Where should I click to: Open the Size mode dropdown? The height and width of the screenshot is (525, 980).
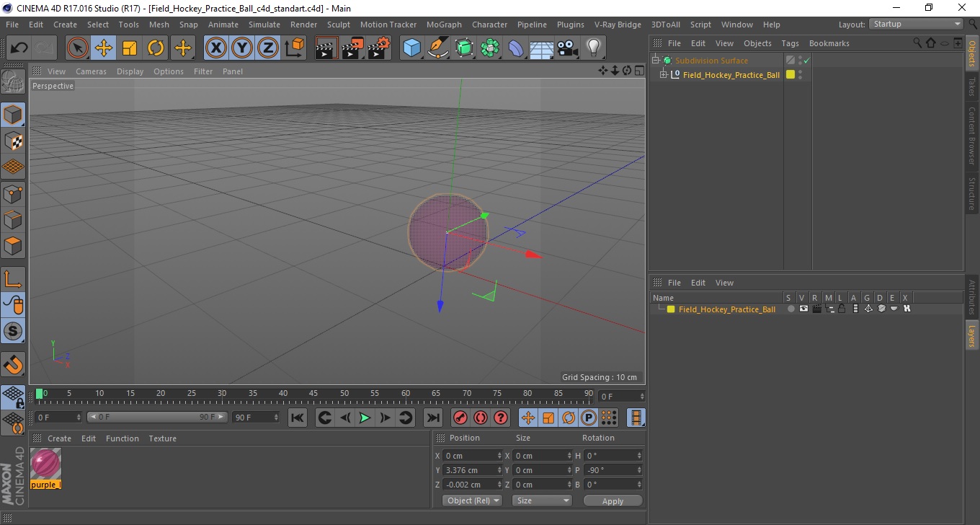[x=542, y=500]
